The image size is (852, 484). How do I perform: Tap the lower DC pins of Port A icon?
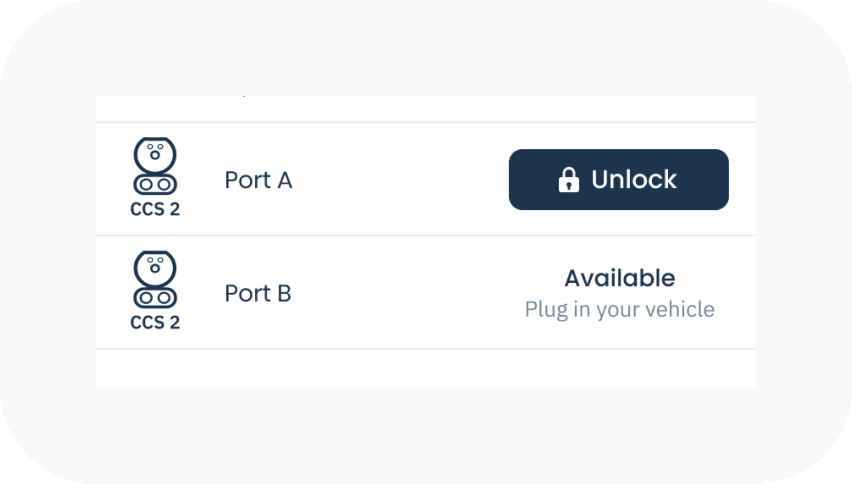(155, 184)
